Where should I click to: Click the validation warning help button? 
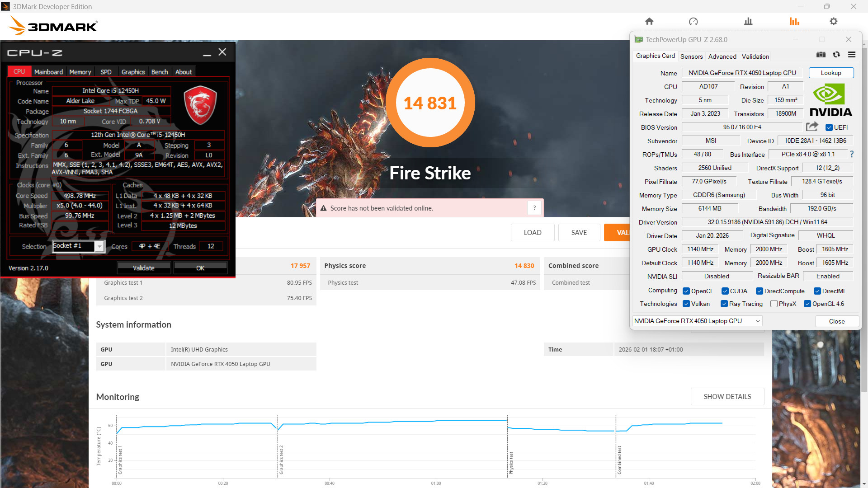click(x=534, y=208)
